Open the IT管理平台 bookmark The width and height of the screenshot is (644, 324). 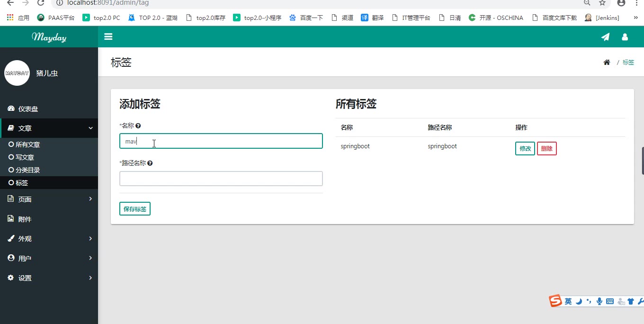411,18
